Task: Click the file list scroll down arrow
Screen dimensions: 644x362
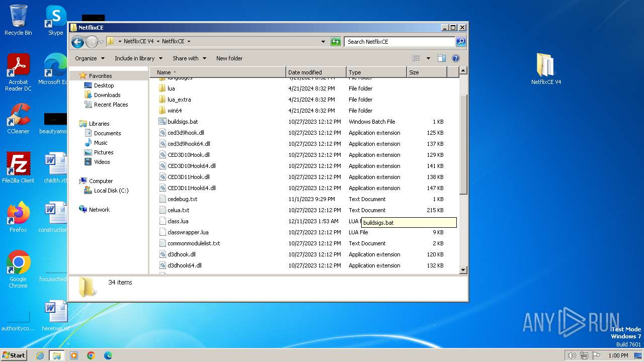Action: click(463, 270)
